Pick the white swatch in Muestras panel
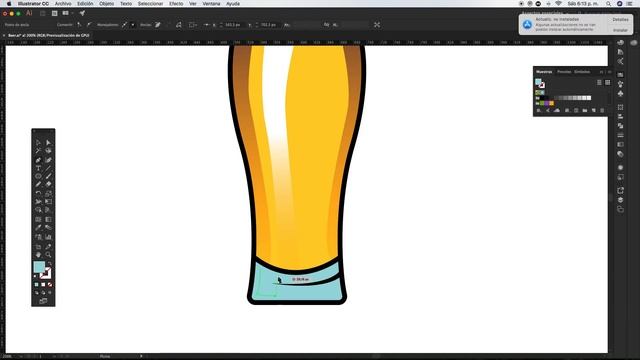 [x=589, y=98]
